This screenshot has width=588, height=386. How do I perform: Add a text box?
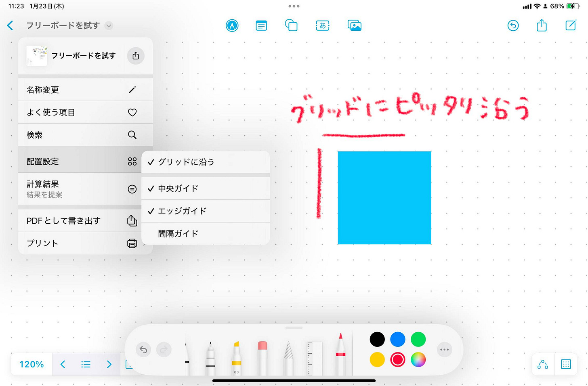[322, 26]
